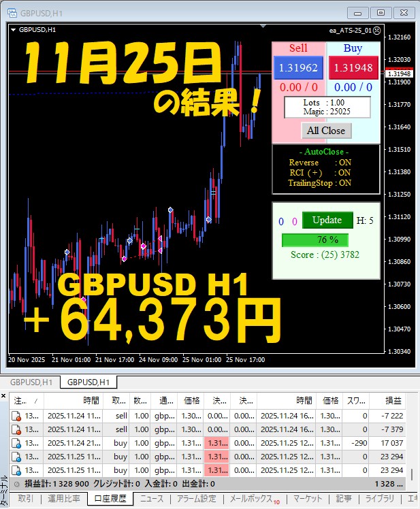Click the 1.31948 current price label on axis
The image size is (420, 509).
coord(399,73)
